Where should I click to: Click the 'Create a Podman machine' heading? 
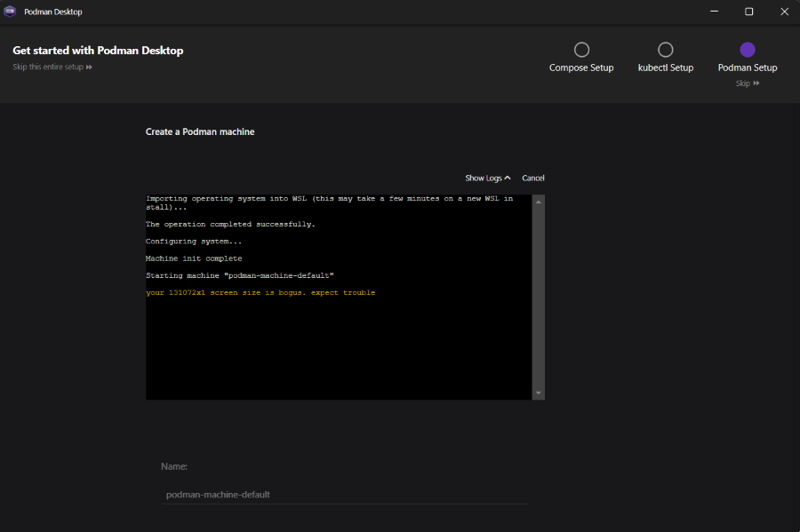pos(200,131)
